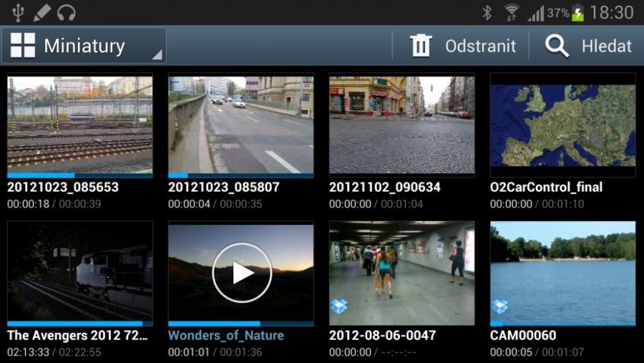Screen dimensions: 644x363
Task: Click the Bluetooth status bar icon
Action: (488, 12)
